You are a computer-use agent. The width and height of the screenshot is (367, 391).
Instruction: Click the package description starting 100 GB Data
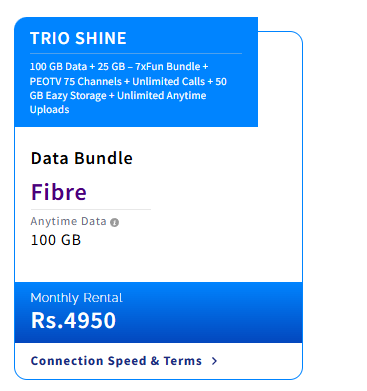(128, 88)
